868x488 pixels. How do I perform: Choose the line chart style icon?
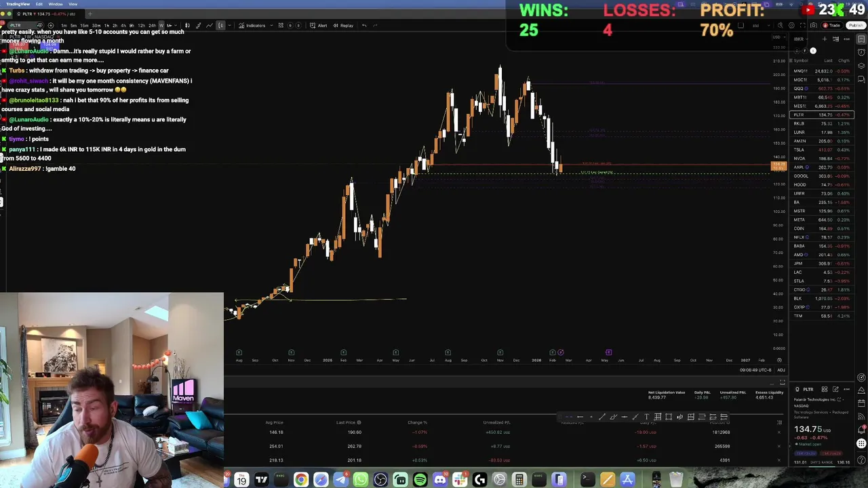click(210, 26)
